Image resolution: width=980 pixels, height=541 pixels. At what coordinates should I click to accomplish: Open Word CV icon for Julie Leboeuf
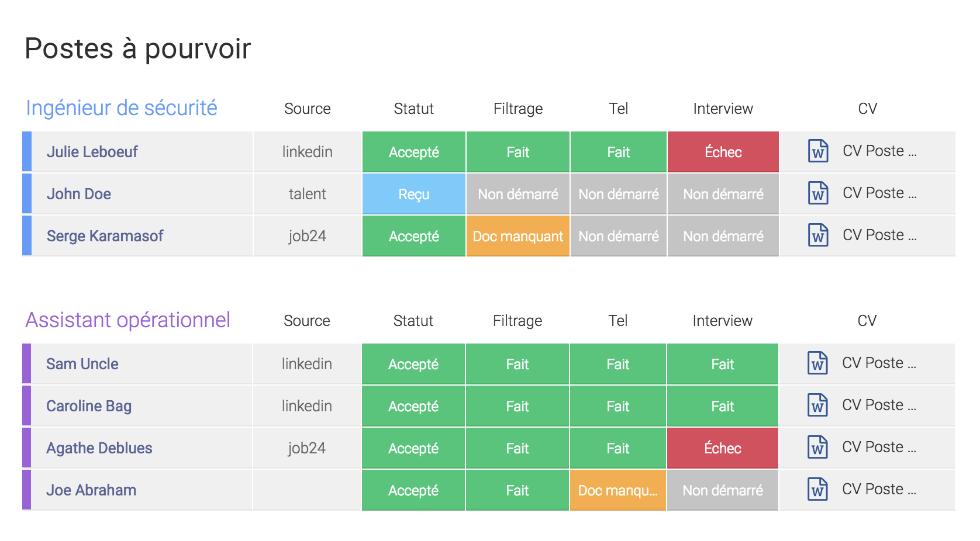pyautogui.click(x=818, y=151)
